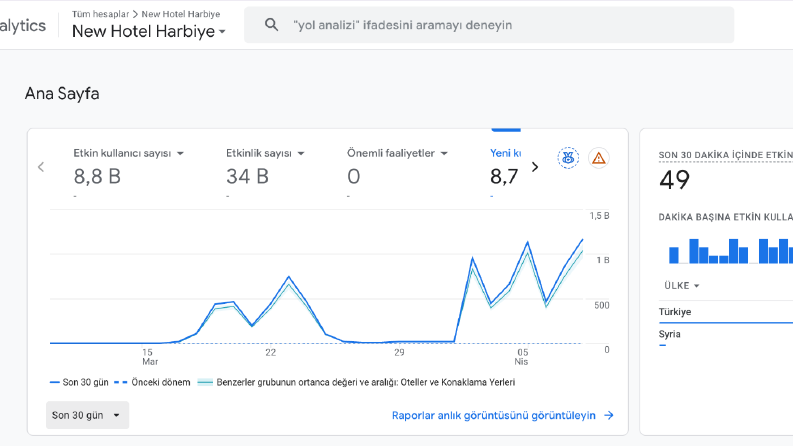
Task: Open 'Etkinlik sayısı' metric dropdown
Action: 265,153
